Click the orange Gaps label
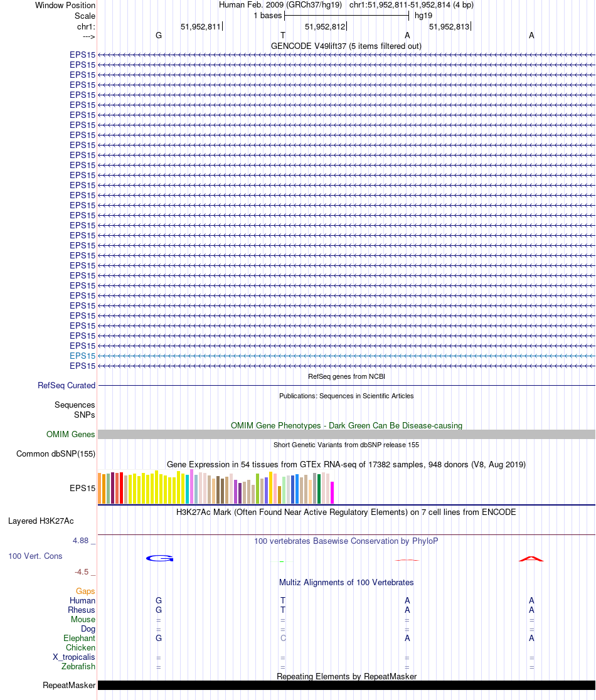Viewport: 596px width, 700px height. click(x=85, y=591)
